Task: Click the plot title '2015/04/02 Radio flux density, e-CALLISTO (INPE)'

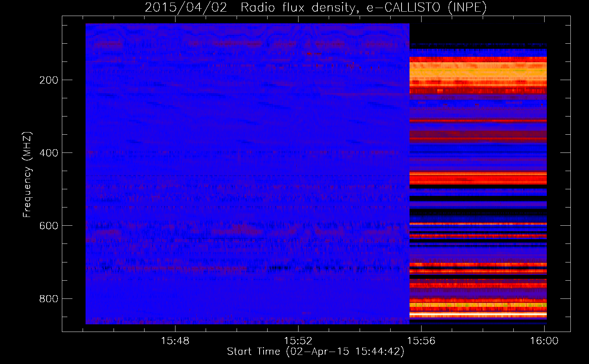Action: (x=316, y=7)
